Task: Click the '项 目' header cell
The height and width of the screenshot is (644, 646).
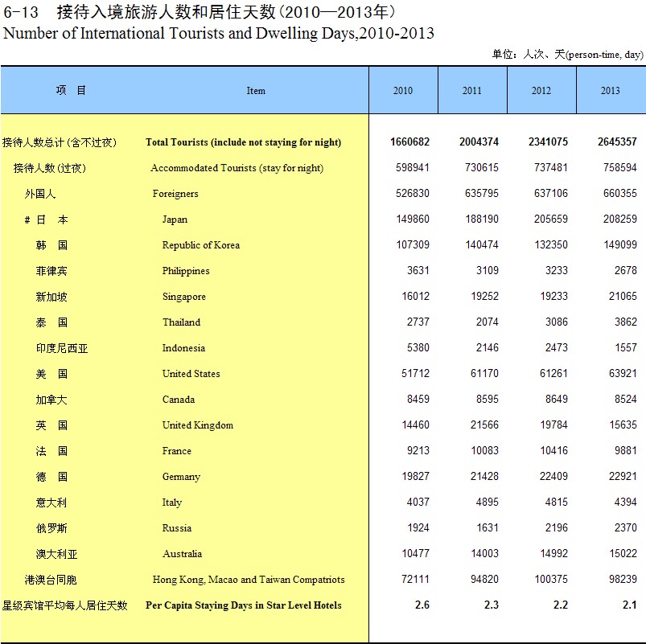Action: point(71,90)
